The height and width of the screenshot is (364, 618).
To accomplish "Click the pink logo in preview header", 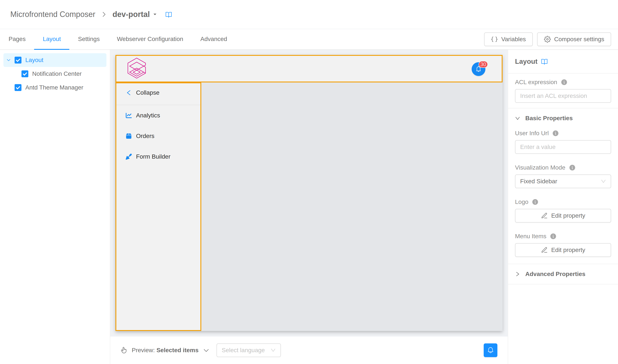I will tap(137, 68).
